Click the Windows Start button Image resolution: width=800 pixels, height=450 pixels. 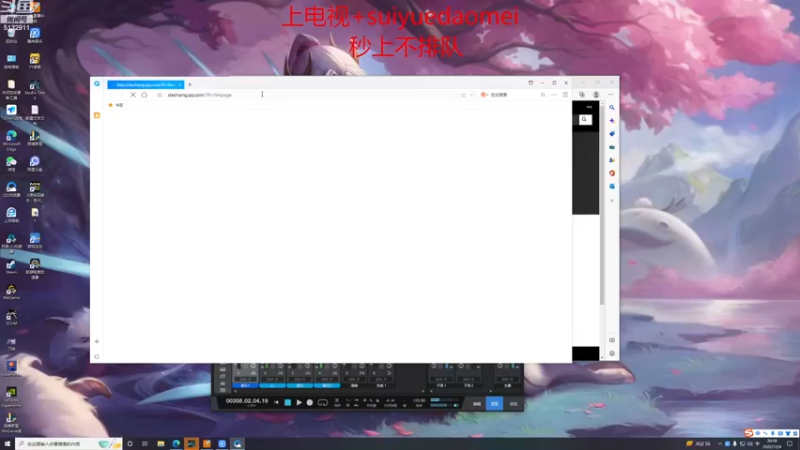pos(7,444)
